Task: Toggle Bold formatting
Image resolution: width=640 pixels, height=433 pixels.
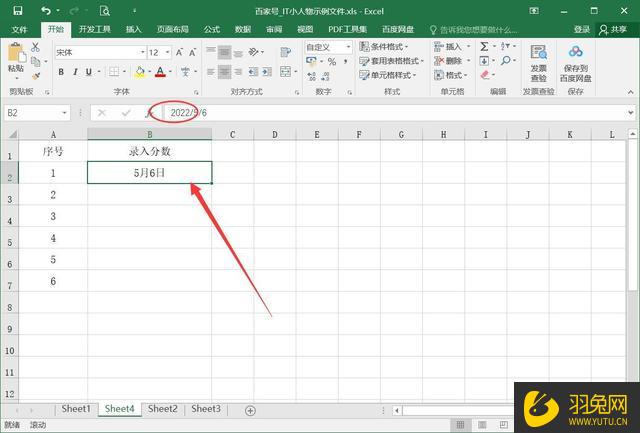Action: click(61, 72)
